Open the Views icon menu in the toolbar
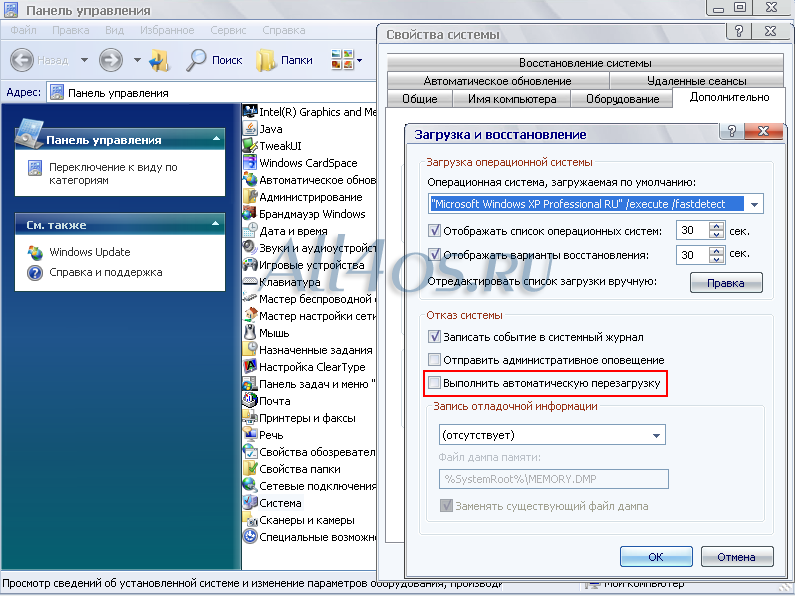The width and height of the screenshot is (795, 596). pyautogui.click(x=346, y=60)
